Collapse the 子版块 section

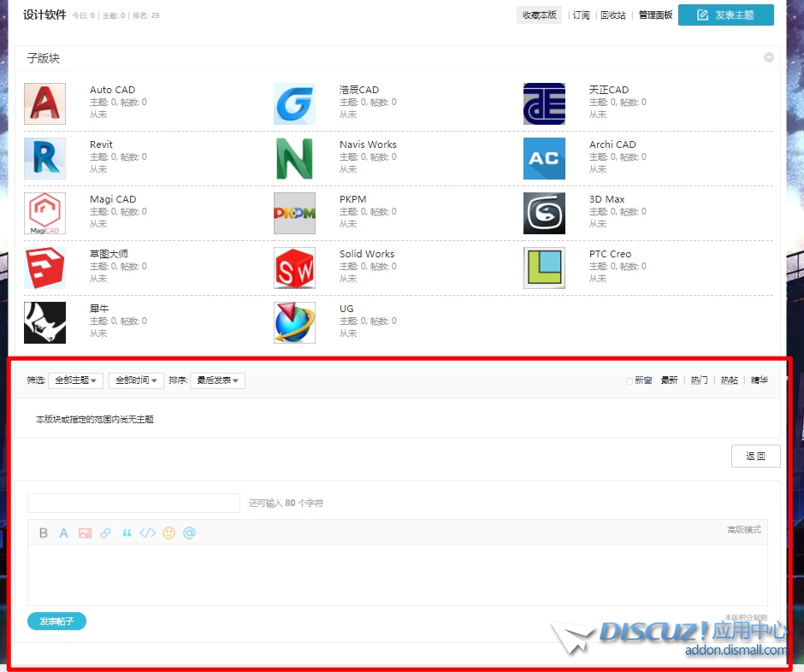click(x=769, y=57)
